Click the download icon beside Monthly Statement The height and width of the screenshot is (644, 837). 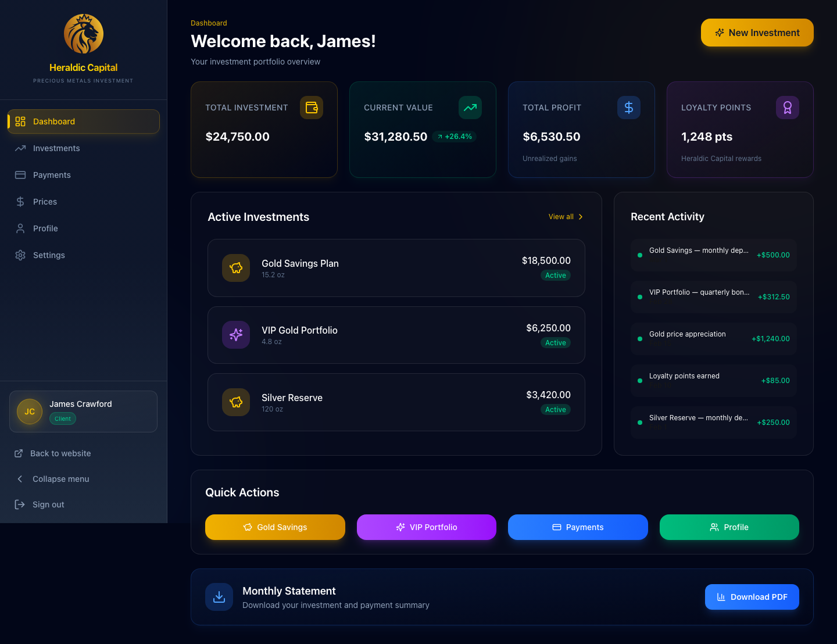click(219, 597)
